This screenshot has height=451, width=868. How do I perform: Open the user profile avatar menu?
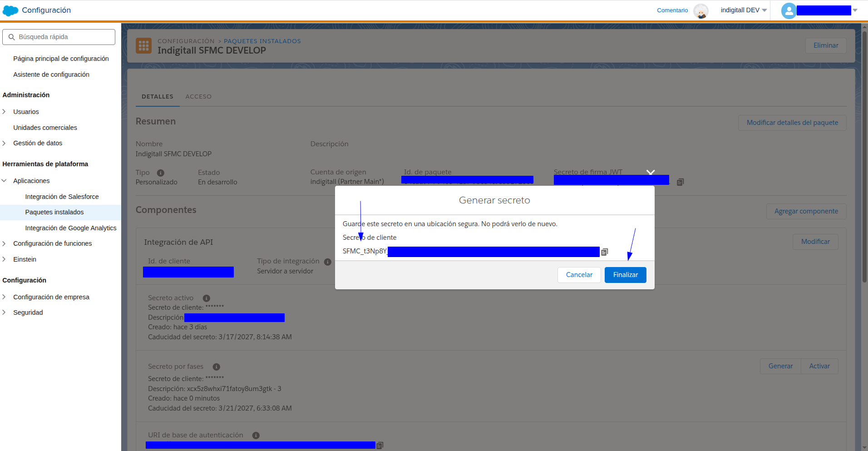click(x=789, y=10)
